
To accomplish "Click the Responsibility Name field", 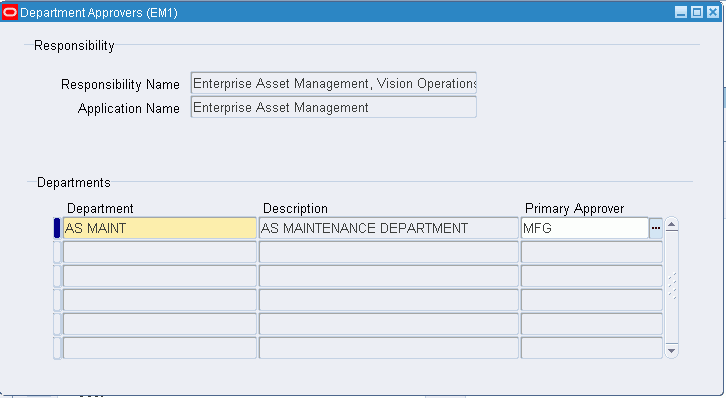I will (333, 83).
